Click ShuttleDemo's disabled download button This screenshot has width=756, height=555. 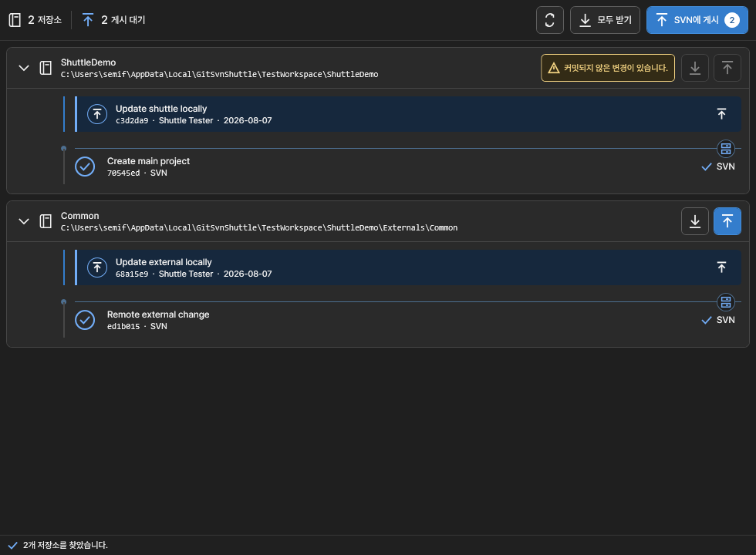(695, 68)
